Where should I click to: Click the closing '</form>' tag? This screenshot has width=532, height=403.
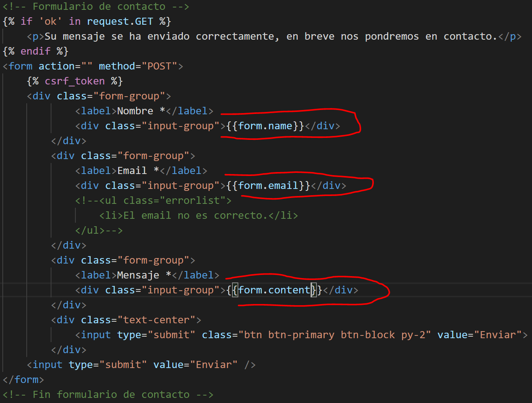click(x=23, y=380)
